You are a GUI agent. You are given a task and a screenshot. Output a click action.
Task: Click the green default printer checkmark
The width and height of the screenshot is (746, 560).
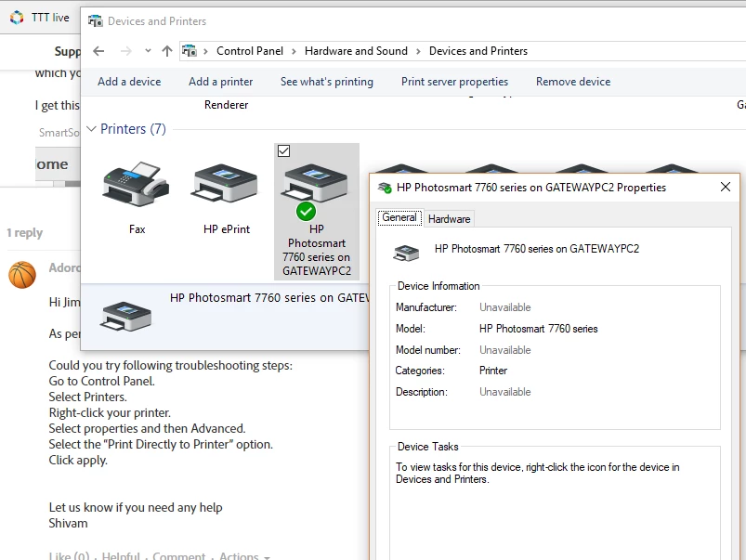[306, 211]
